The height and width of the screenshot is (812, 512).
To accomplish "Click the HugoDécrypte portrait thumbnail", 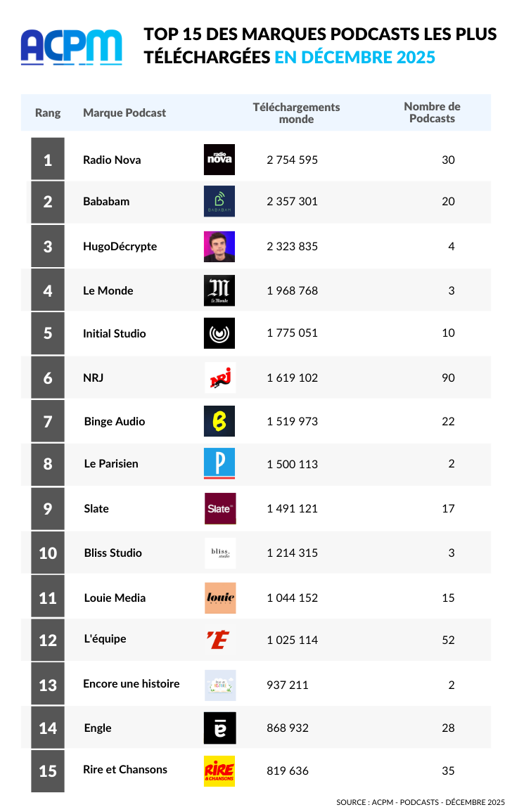I will (219, 247).
